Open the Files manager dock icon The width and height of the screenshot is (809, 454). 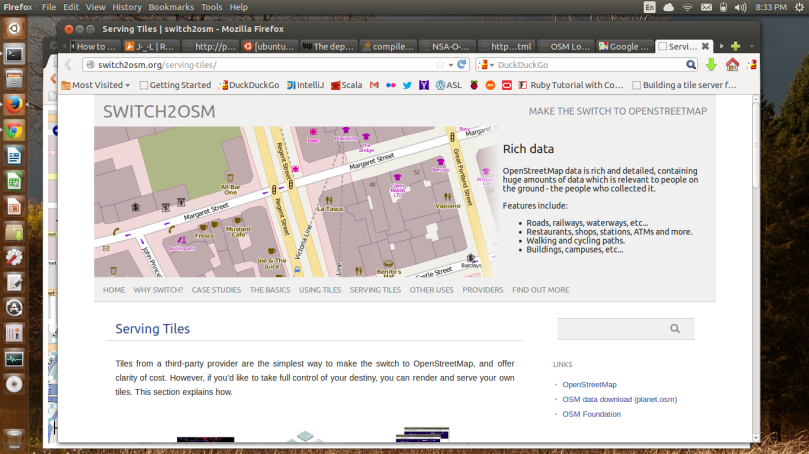pos(14,79)
